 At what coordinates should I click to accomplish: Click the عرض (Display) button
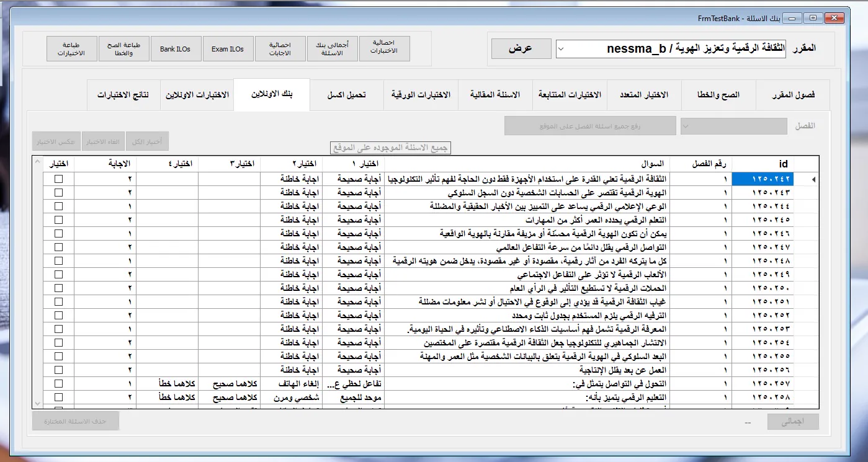click(521, 48)
